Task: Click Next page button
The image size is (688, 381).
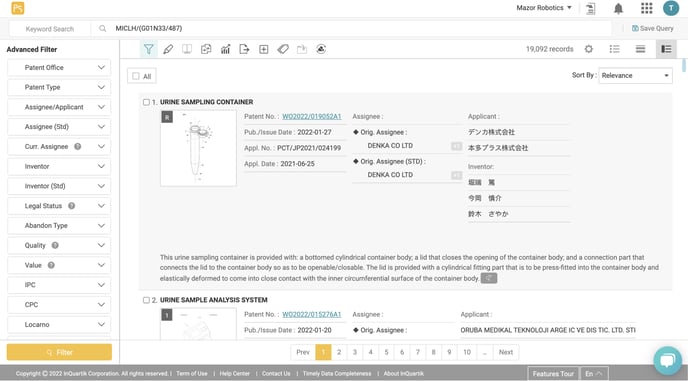Action: click(x=506, y=352)
